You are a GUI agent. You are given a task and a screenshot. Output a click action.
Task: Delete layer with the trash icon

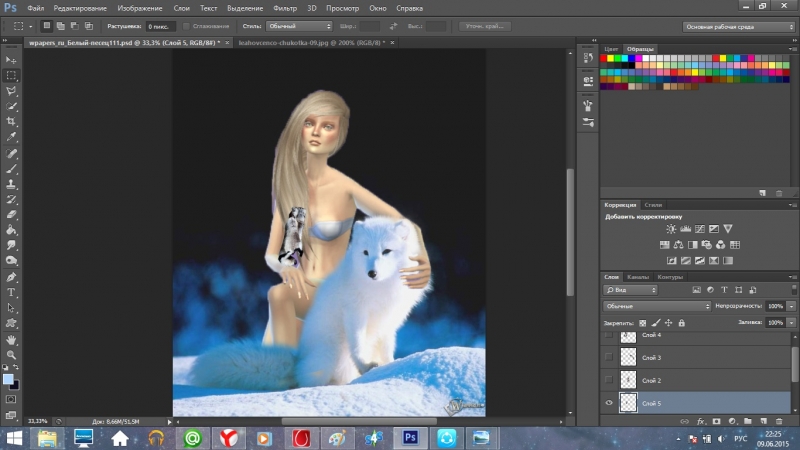[x=779, y=421]
